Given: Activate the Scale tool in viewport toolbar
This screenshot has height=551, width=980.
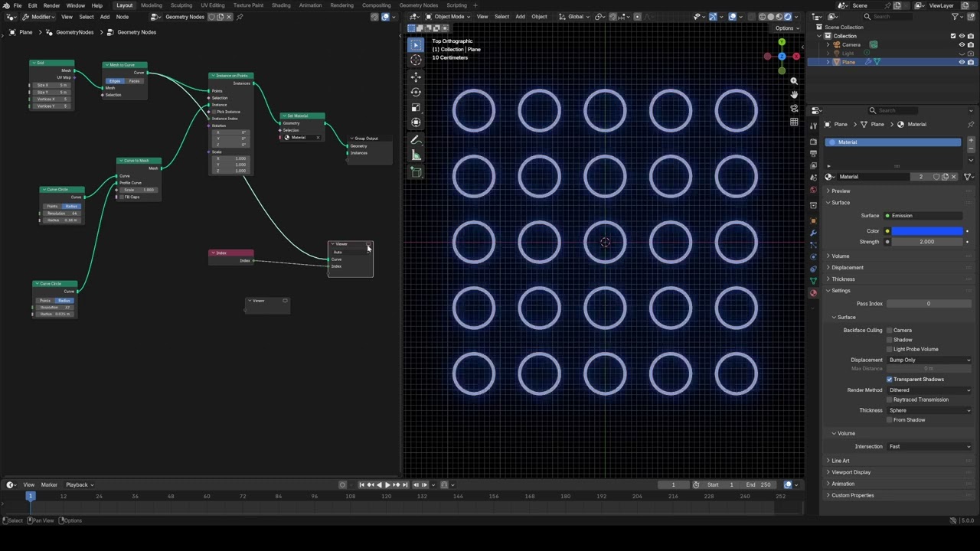Looking at the screenshot, I should [416, 108].
